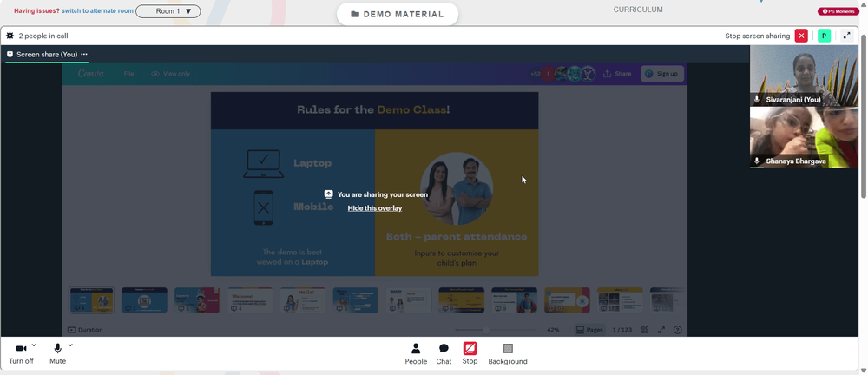Click Canva Share button
868x375 pixels.
pyautogui.click(x=617, y=74)
